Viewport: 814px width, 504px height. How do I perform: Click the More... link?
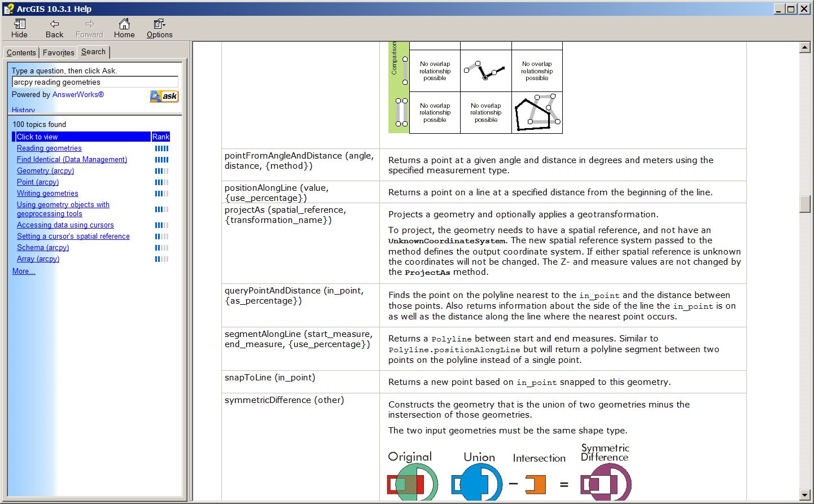[24, 271]
